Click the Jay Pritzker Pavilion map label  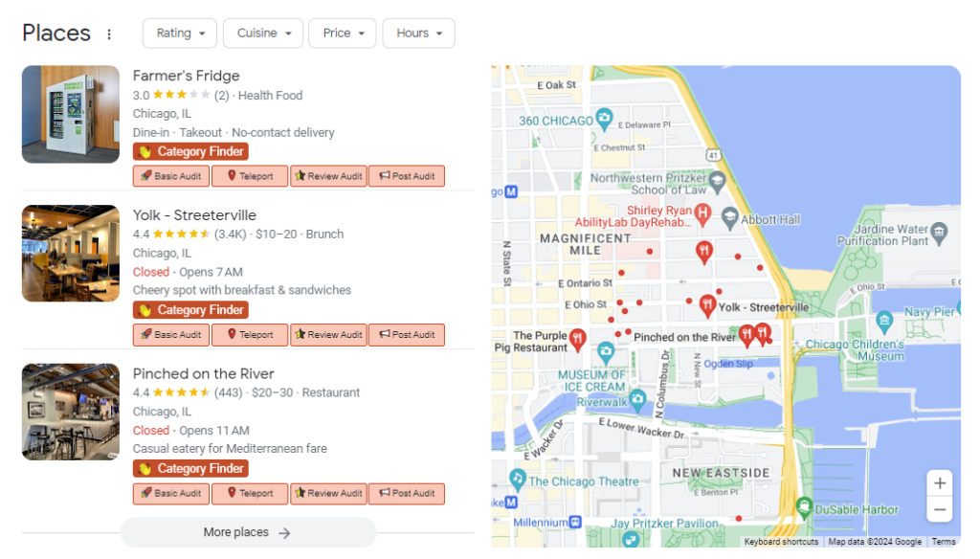point(664,524)
